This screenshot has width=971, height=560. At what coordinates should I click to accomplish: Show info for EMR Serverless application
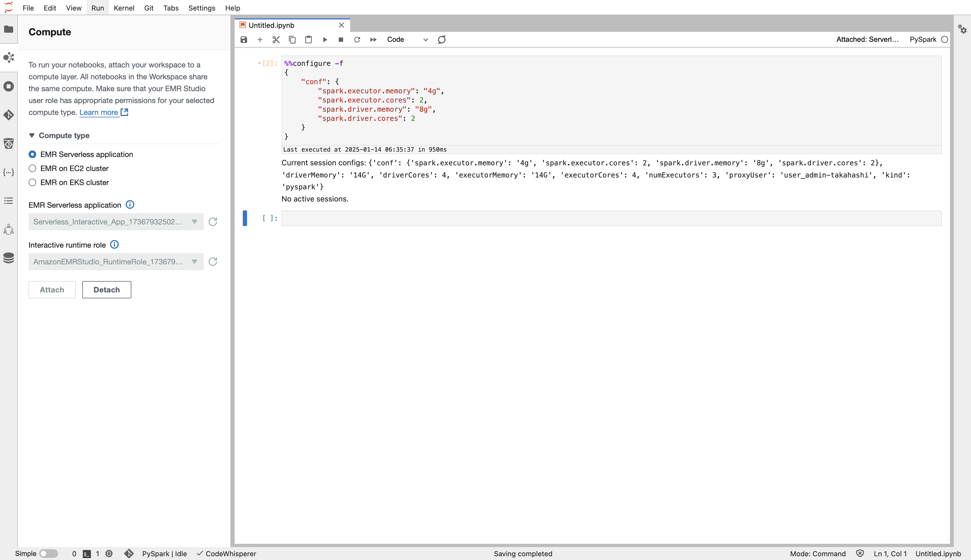pos(130,205)
